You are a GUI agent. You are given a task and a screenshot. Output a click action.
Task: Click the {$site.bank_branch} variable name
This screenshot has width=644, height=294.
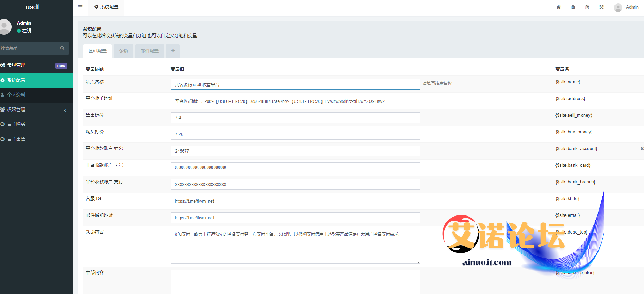(575, 182)
